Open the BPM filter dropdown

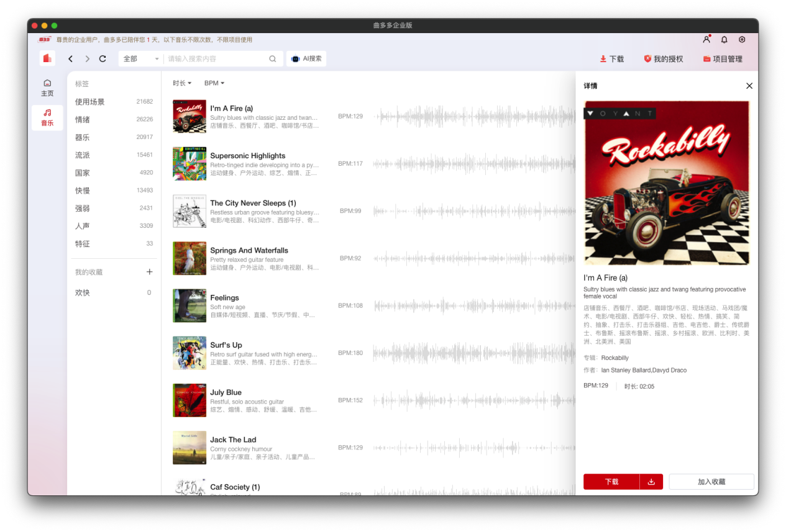click(214, 83)
